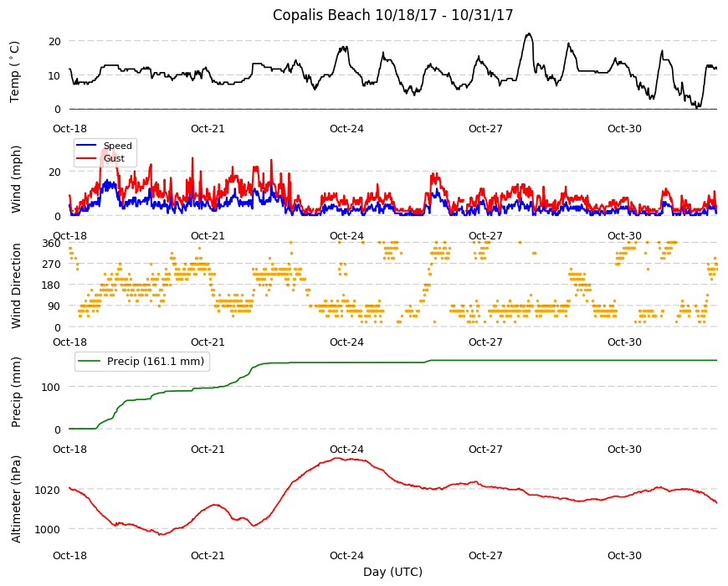Click the Wind (mph) axis label
728x586 pixels.
point(16,179)
